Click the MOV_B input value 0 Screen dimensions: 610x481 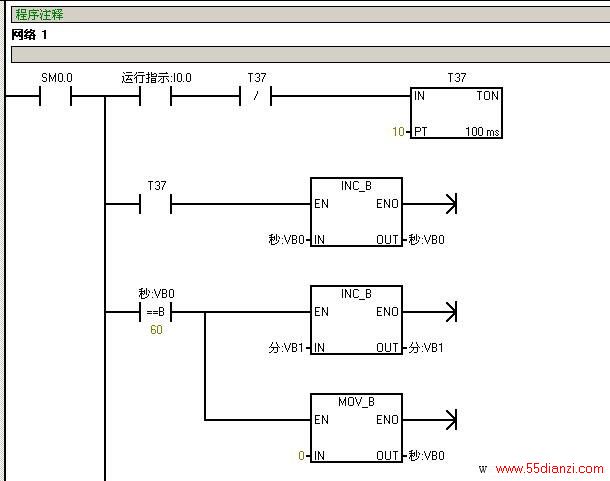(x=301, y=456)
